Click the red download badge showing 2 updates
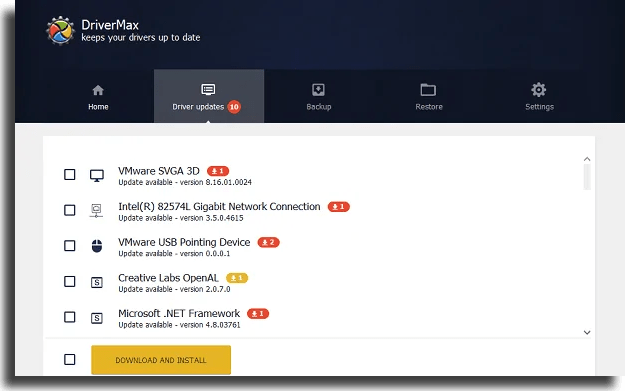The image size is (625, 391). pos(268,242)
